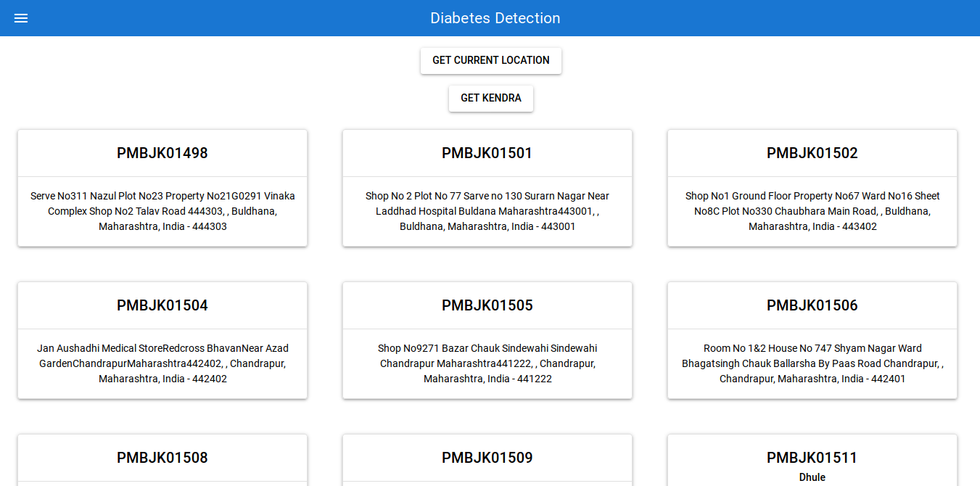
Task: Click the Dhule label under PMBJK01511
Action: coord(812,477)
